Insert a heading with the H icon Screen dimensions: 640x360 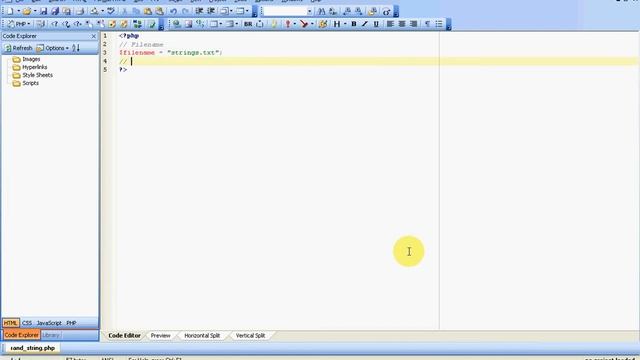(x=337, y=24)
